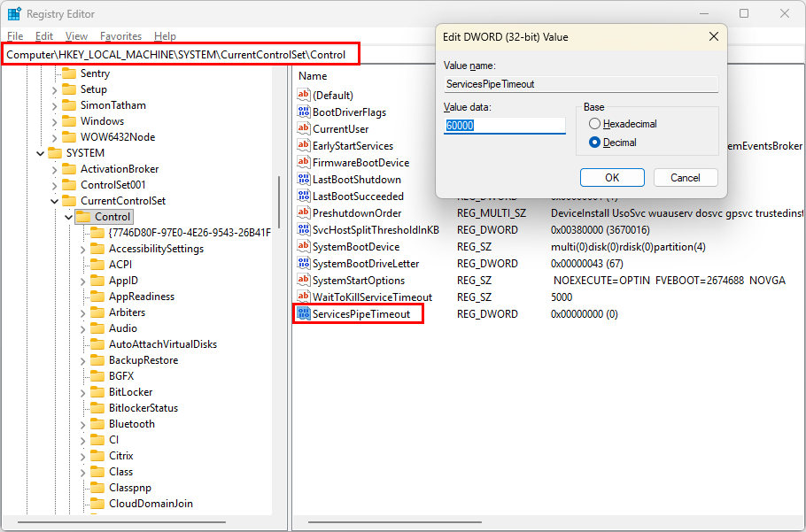Select the Citrix key folder icon
Viewport: 806px width, 532px height.
(x=97, y=456)
